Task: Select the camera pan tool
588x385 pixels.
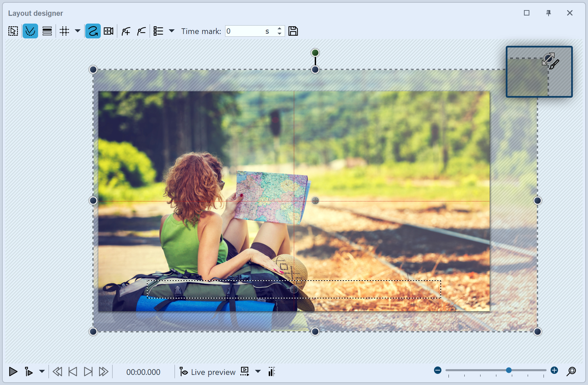Action: pos(109,31)
